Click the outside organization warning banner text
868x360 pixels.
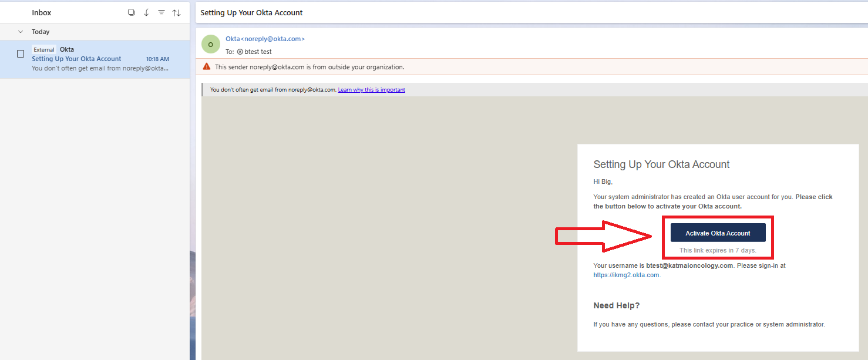pyautogui.click(x=309, y=67)
